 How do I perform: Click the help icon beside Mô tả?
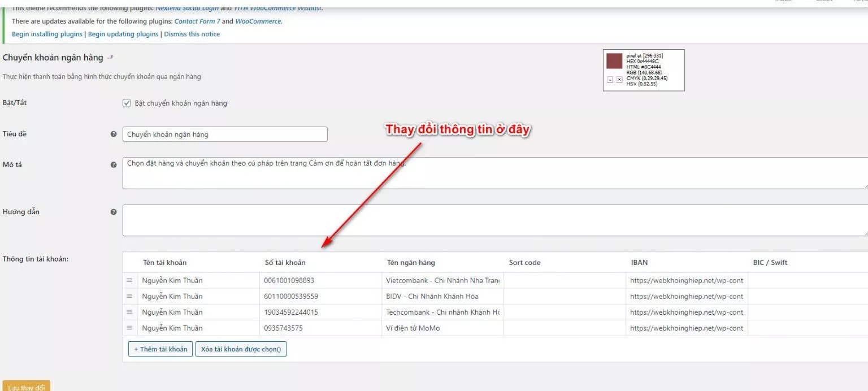(x=114, y=164)
